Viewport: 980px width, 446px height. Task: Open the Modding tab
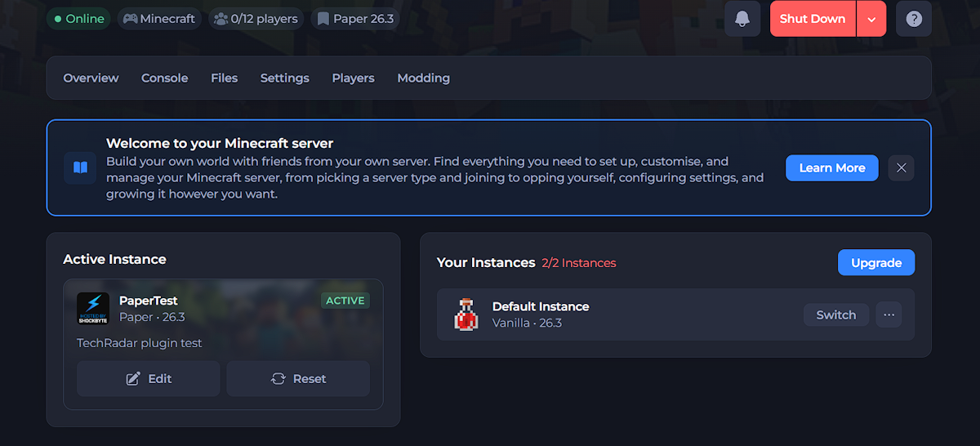423,78
